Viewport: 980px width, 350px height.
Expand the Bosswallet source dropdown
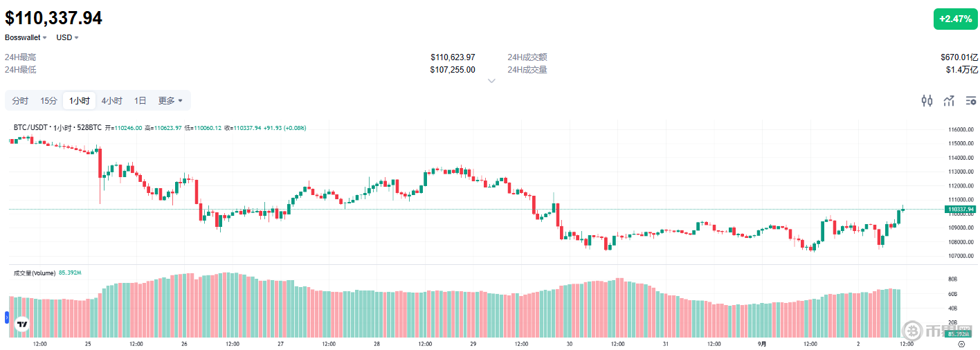tap(26, 37)
